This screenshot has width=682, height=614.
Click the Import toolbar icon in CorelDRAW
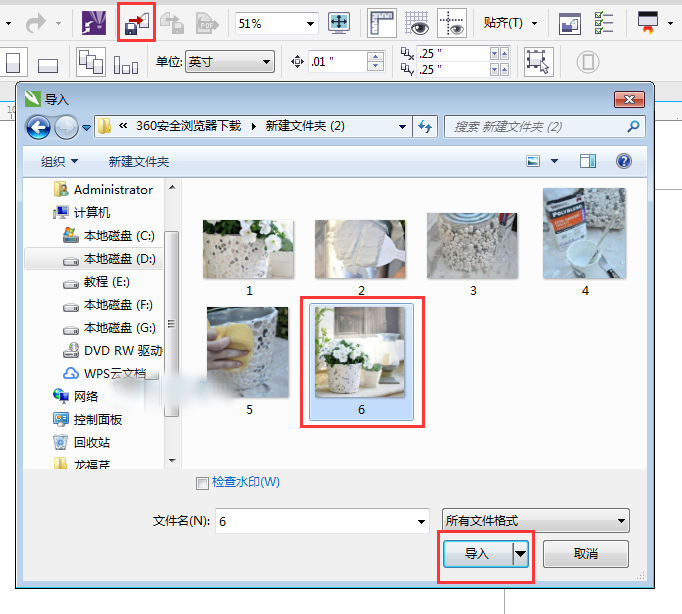click(x=137, y=23)
